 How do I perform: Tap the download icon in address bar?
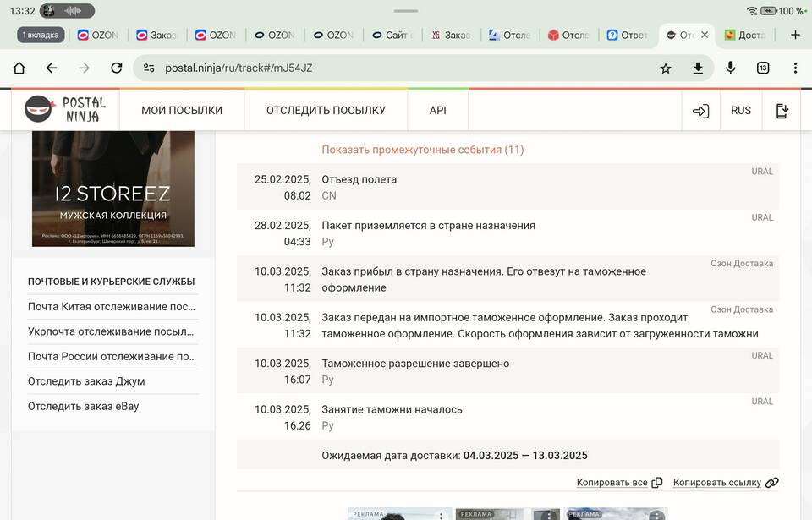click(698, 68)
